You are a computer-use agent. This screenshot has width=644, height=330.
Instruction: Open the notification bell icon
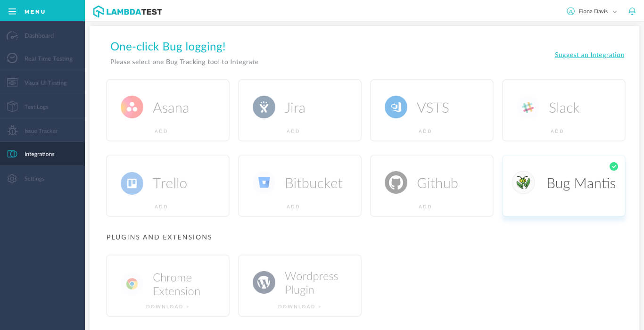point(632,11)
